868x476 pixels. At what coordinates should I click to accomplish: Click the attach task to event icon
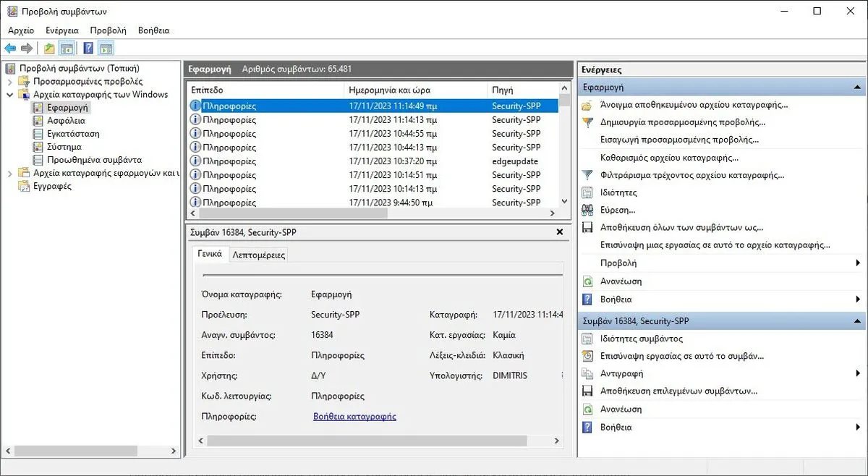[587, 356]
